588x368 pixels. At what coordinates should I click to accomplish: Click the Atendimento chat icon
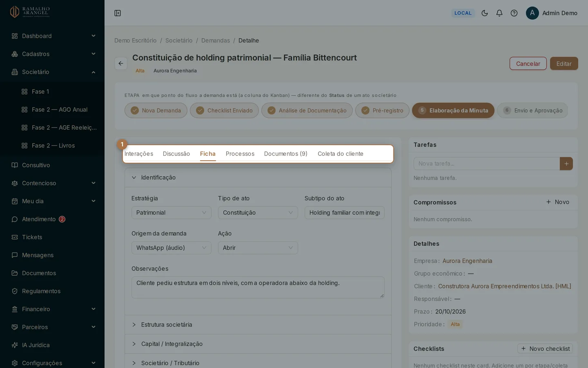[15, 219]
